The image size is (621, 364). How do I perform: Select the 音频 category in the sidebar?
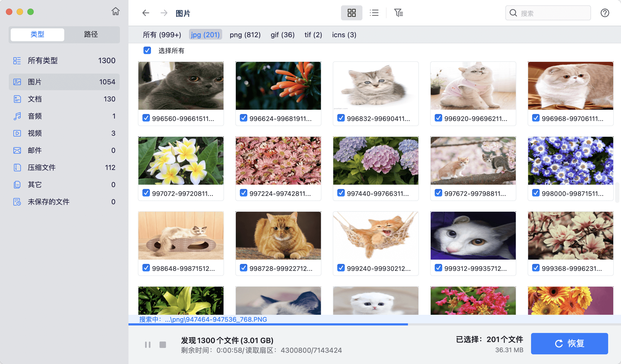coord(35,116)
